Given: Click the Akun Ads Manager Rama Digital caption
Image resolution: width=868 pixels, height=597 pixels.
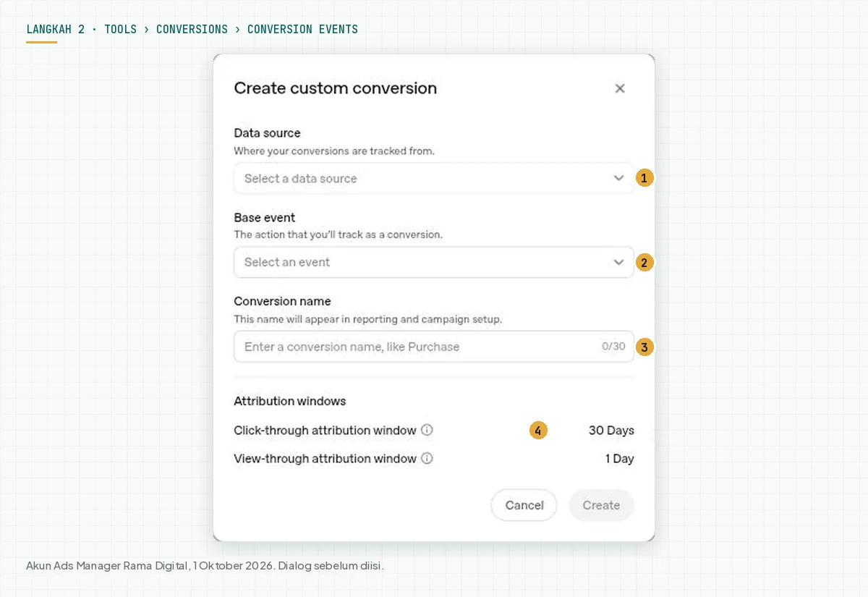Looking at the screenshot, I should tap(205, 566).
